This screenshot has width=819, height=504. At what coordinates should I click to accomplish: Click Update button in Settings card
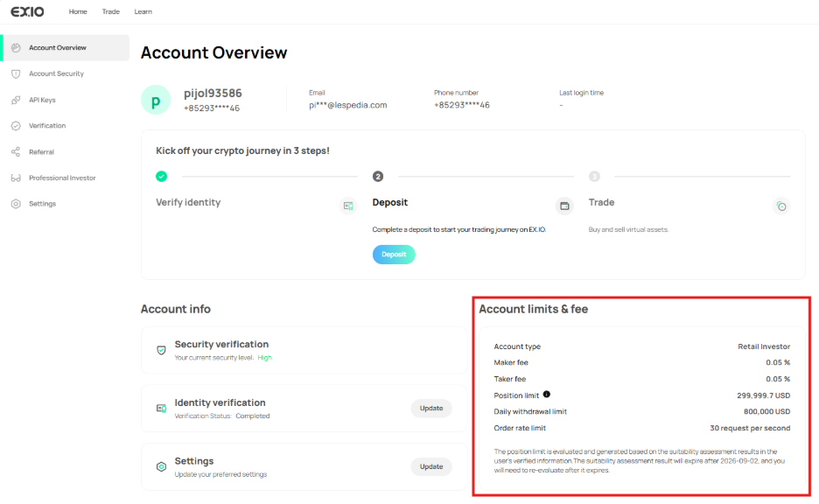[x=431, y=466]
